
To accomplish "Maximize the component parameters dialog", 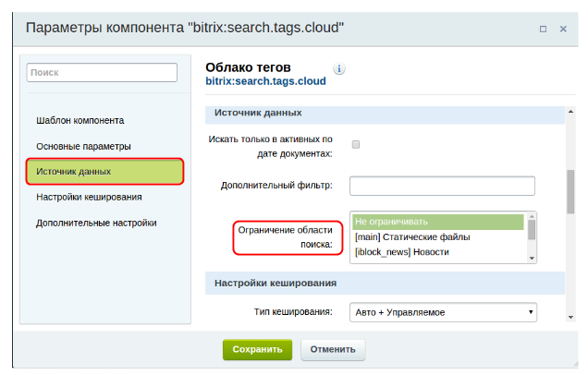I will pos(542,29).
